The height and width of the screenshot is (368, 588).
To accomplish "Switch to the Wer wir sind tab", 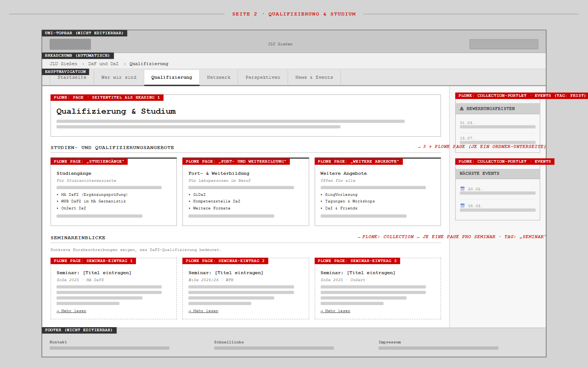I will [x=119, y=77].
